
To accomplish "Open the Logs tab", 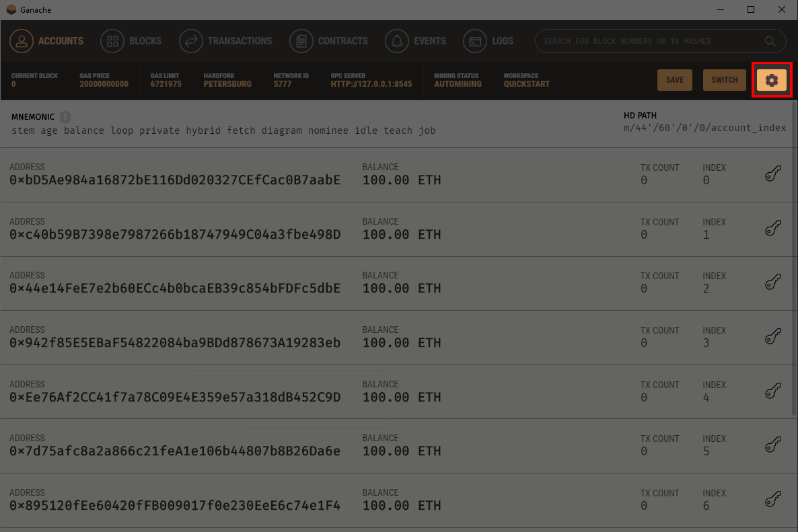I will (x=488, y=41).
